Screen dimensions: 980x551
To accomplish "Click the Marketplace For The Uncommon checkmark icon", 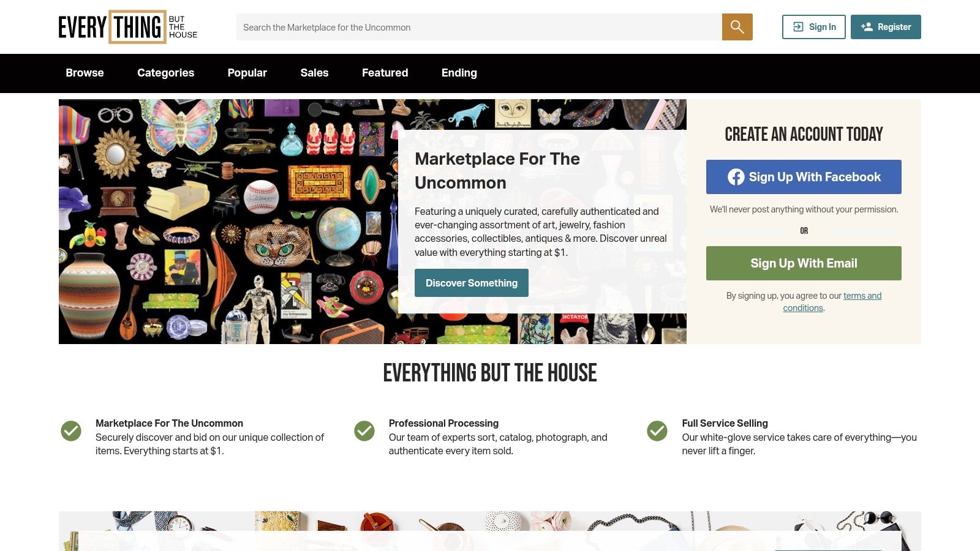I will tap(71, 431).
